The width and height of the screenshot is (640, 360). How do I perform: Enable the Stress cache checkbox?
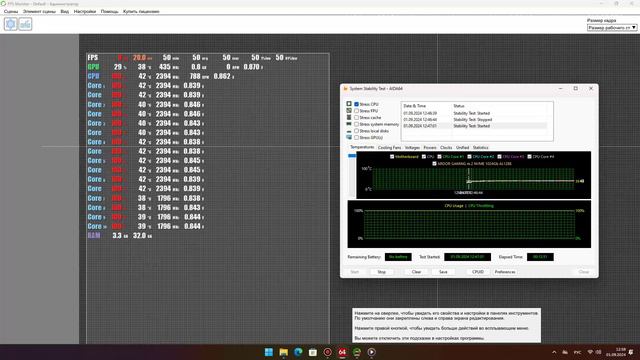click(356, 118)
